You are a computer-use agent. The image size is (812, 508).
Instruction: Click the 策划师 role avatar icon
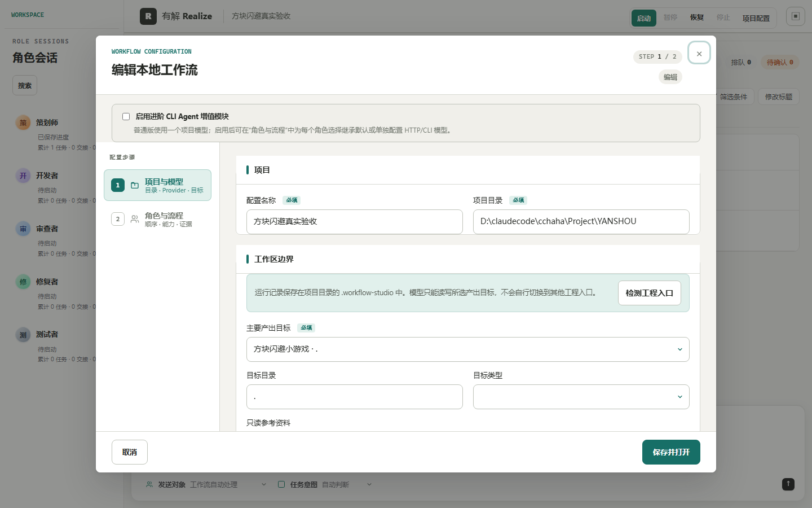click(23, 122)
